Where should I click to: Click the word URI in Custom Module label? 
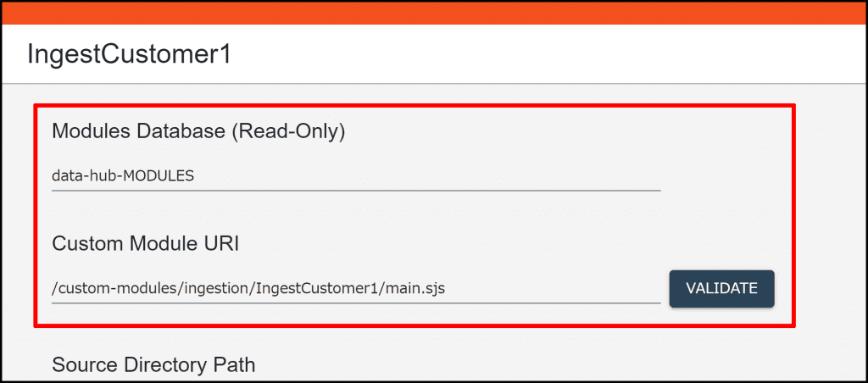[220, 244]
